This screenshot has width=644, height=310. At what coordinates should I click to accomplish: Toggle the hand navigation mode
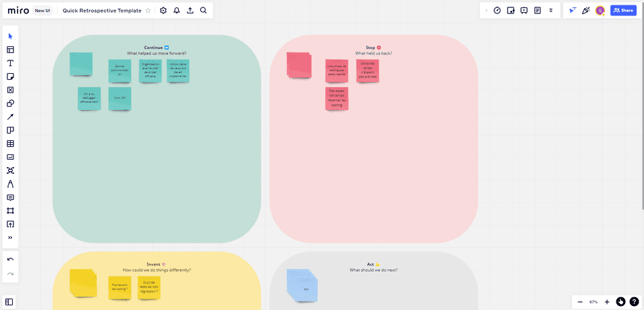[x=620, y=302]
